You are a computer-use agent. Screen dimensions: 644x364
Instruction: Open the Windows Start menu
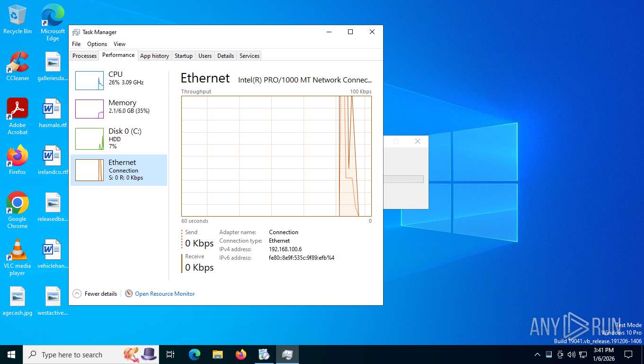(11, 355)
